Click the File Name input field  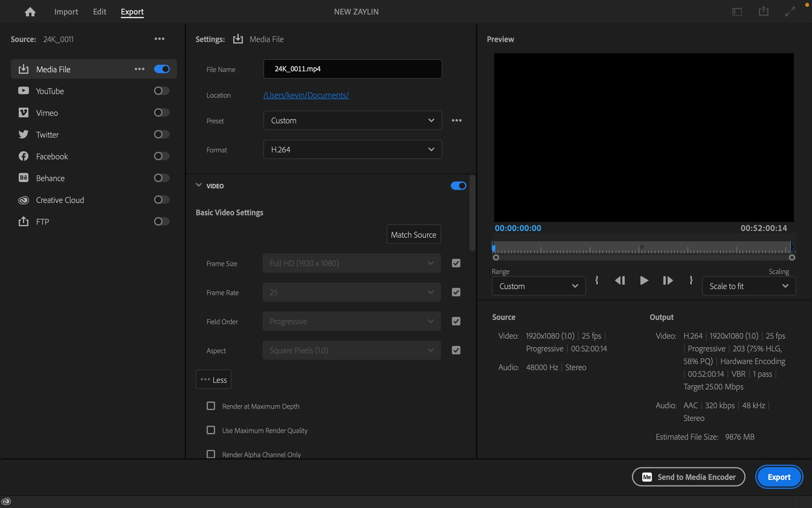tap(353, 69)
